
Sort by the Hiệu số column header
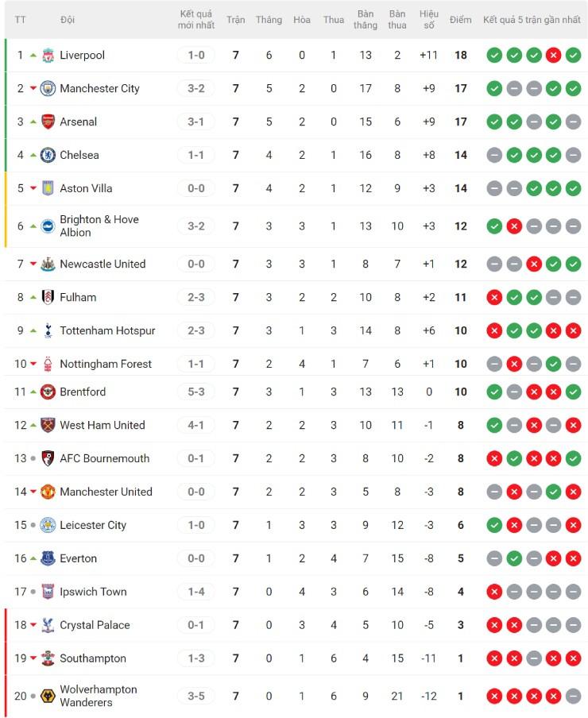pos(429,20)
